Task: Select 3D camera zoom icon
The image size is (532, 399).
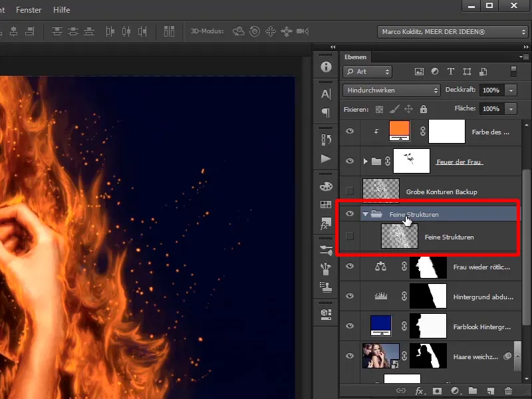Action: (x=303, y=31)
